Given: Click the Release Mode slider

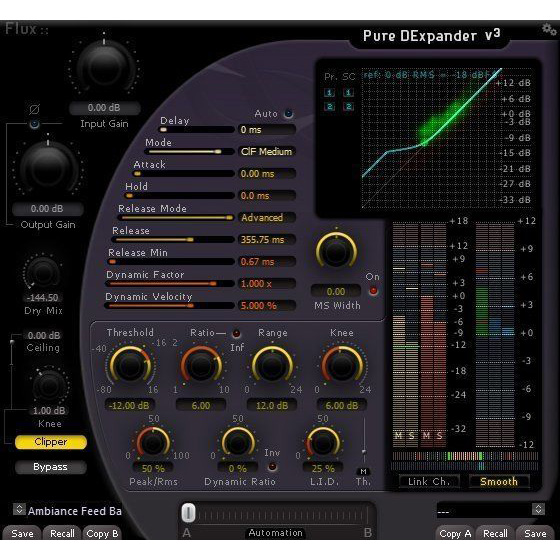Looking at the screenshot, I should (x=176, y=218).
